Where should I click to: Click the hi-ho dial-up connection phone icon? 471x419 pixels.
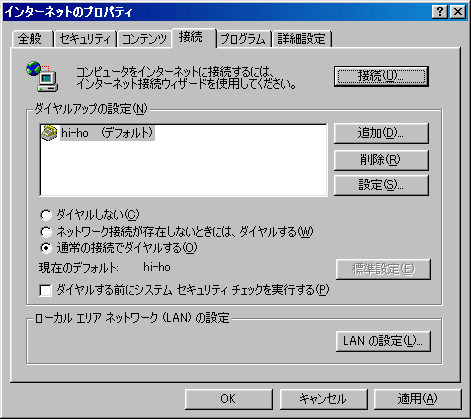[49, 133]
